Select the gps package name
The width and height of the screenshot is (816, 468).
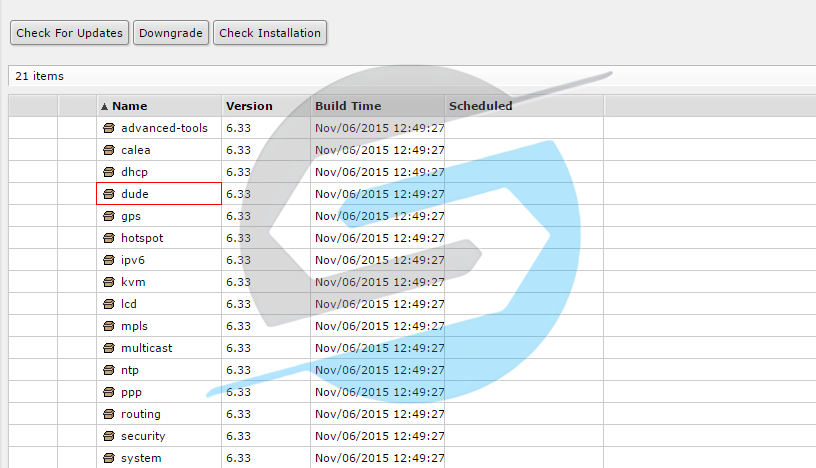(131, 216)
